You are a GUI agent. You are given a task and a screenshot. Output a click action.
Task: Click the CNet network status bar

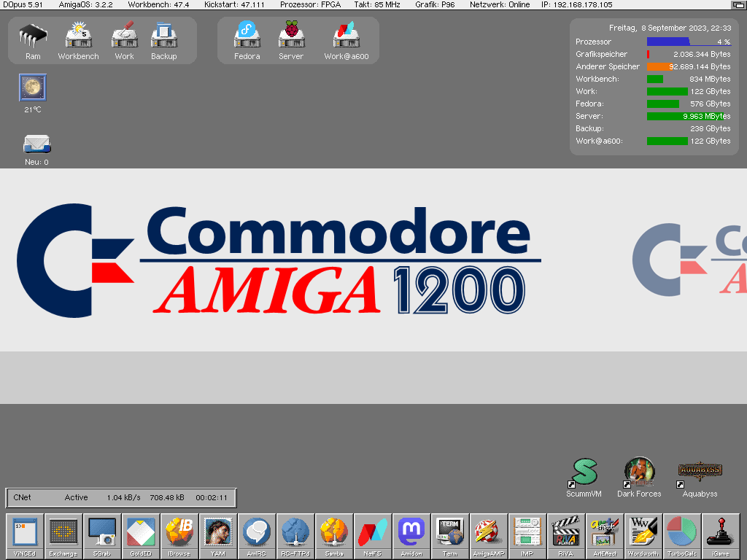coord(121,498)
